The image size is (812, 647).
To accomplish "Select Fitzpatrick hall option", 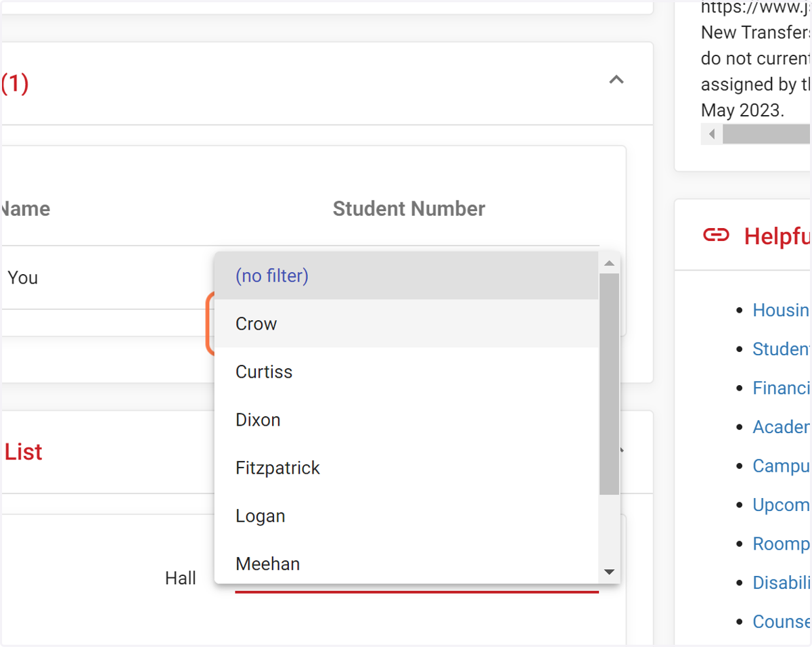I will [x=406, y=468].
